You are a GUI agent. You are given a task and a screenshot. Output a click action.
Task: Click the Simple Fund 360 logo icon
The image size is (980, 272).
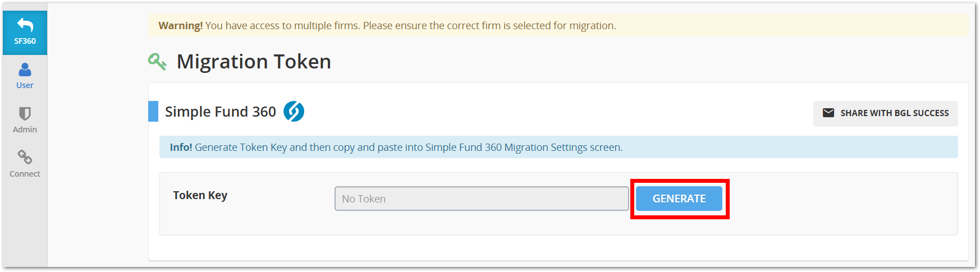[294, 112]
